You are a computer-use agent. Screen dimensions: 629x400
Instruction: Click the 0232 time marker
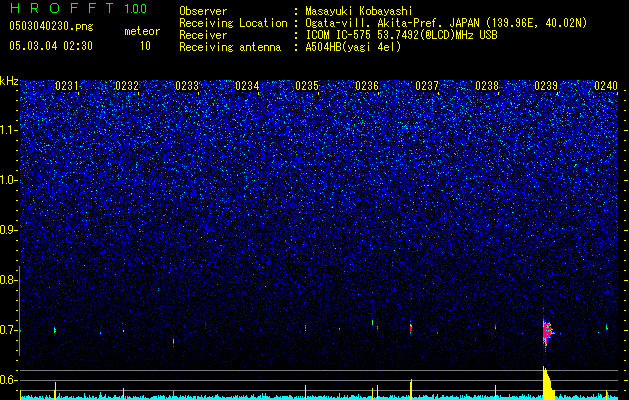coord(127,86)
